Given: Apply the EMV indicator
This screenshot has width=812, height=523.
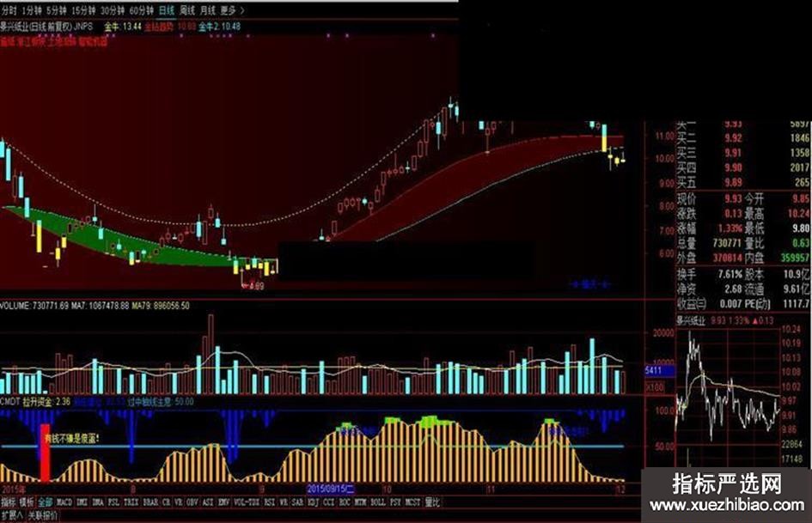Looking at the screenshot, I should [x=223, y=502].
